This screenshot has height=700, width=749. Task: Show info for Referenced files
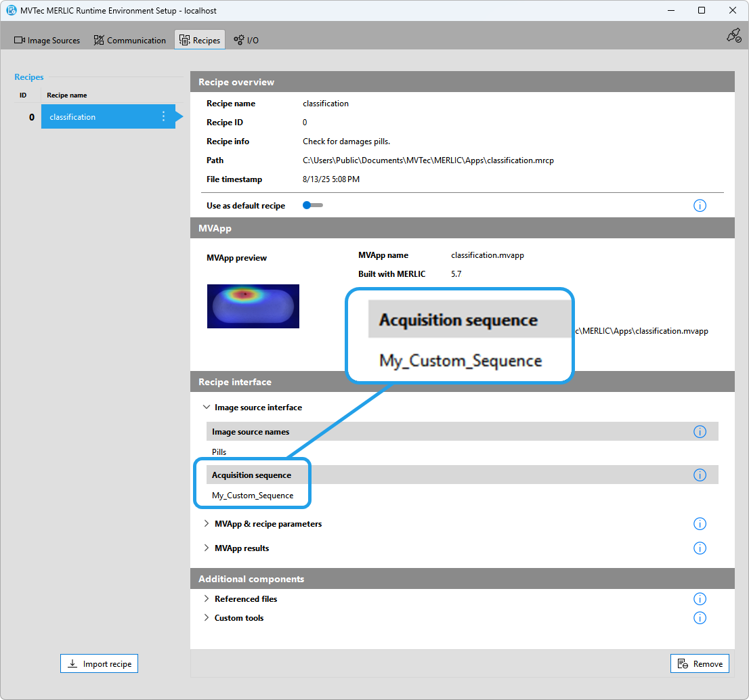tap(700, 599)
